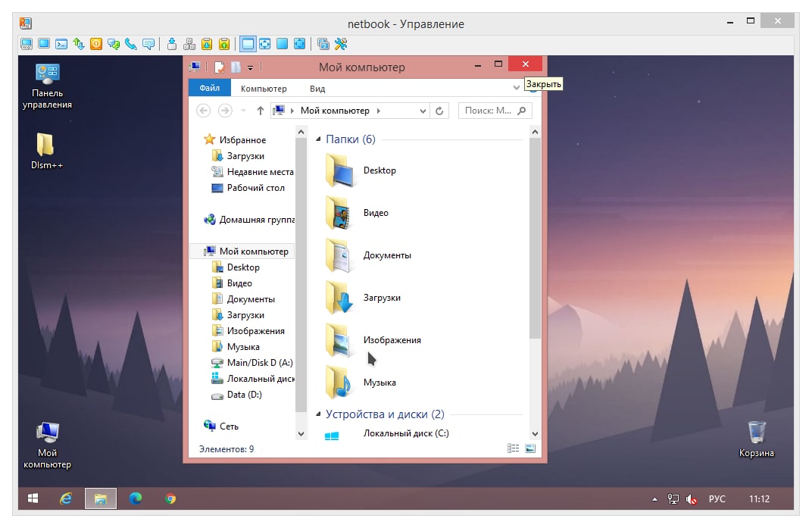The width and height of the screenshot is (812, 528).
Task: Click clipboard icon with green up arrow
Action: click(223, 44)
